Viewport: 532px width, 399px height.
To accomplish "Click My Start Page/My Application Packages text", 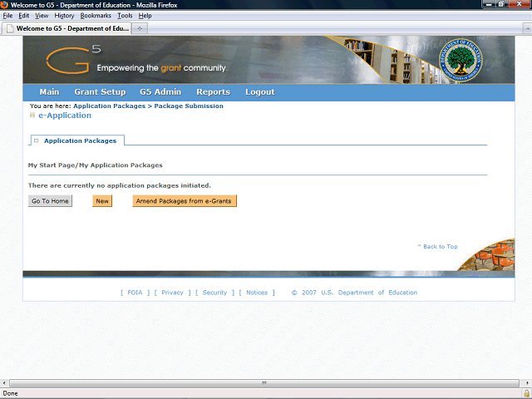I will coord(96,165).
